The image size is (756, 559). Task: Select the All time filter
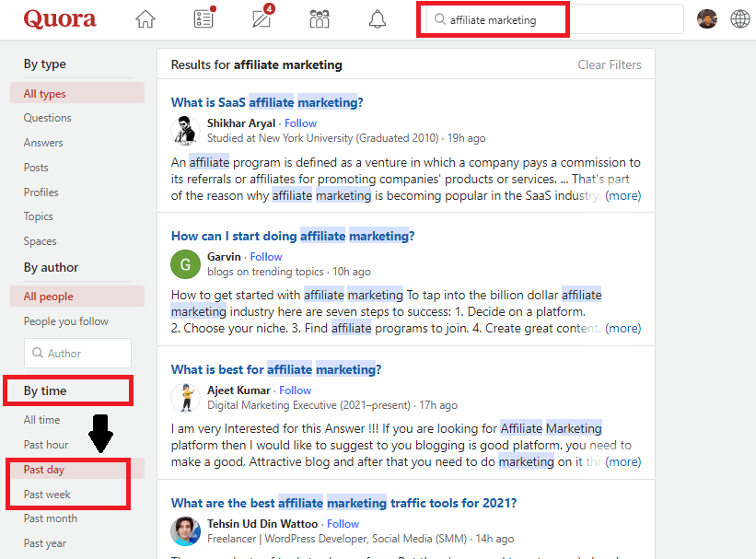[42, 420]
